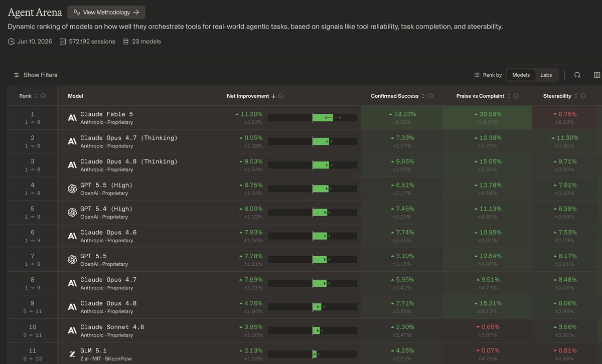Viewport: 602px width, 364px height.
Task: Click the GPT 5.5 (High) improvement bar
Action: [x=313, y=189]
